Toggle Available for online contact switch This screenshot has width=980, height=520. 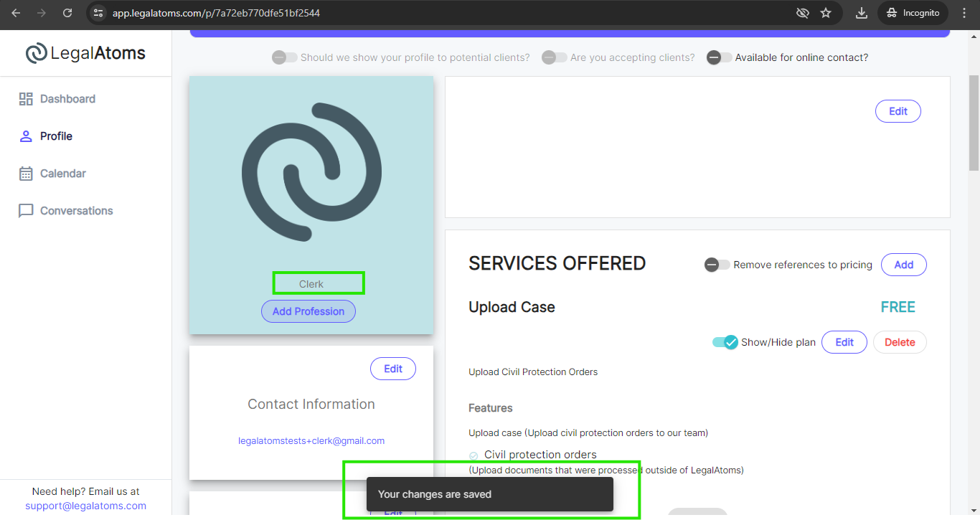(x=719, y=57)
